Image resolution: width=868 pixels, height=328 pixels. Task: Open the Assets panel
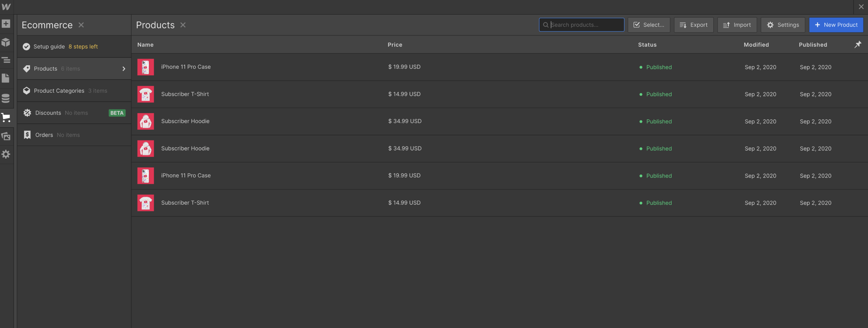coord(6,136)
